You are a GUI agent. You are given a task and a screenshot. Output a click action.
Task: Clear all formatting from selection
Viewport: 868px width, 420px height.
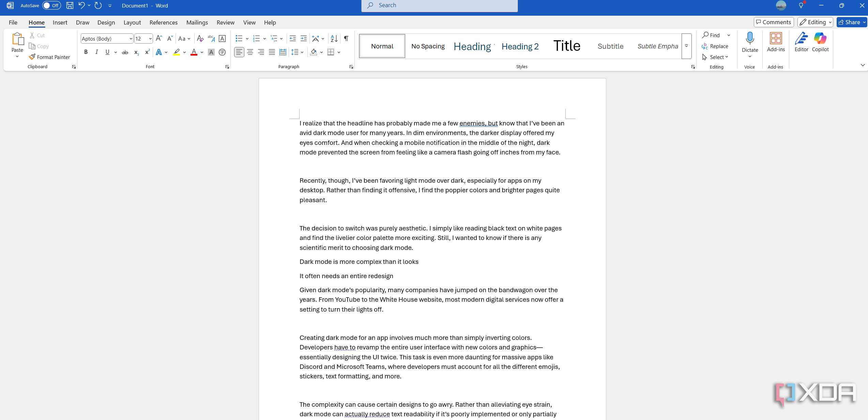(x=200, y=39)
